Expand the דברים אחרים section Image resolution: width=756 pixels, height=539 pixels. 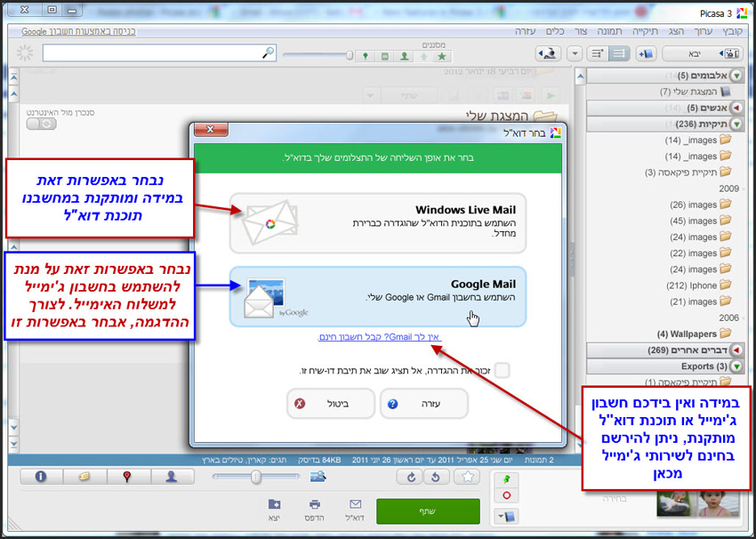click(x=736, y=350)
